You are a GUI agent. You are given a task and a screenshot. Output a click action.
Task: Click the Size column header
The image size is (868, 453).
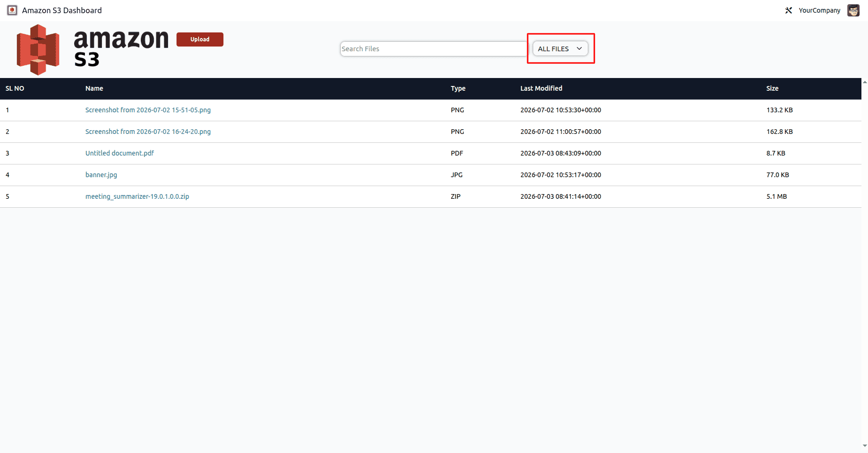click(772, 88)
